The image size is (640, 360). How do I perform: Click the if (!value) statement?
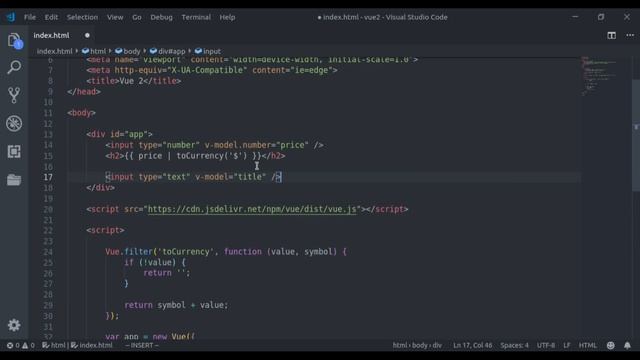point(155,262)
